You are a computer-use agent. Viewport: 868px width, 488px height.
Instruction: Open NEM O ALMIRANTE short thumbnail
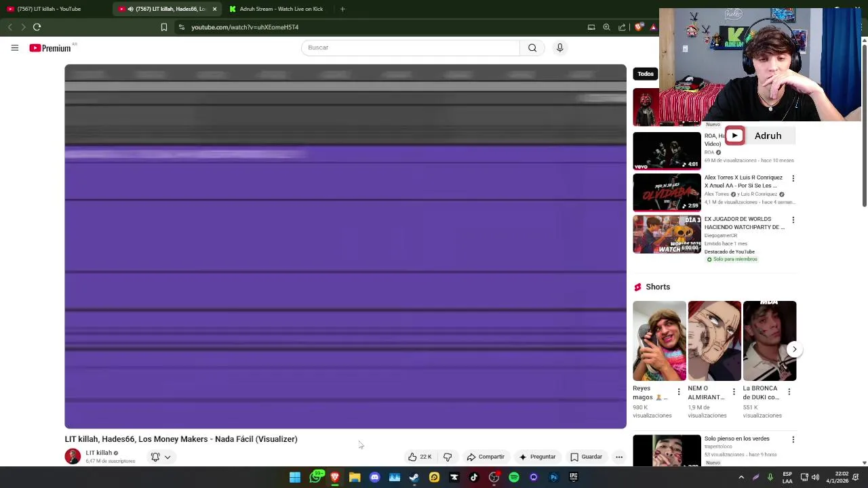click(714, 341)
